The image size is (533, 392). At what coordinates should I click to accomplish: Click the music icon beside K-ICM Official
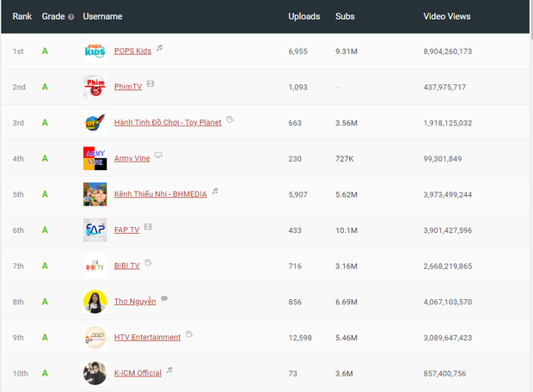169,370
